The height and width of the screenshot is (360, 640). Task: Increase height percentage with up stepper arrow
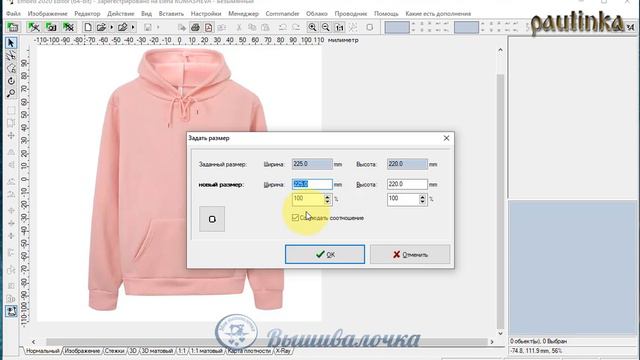pos(422,197)
